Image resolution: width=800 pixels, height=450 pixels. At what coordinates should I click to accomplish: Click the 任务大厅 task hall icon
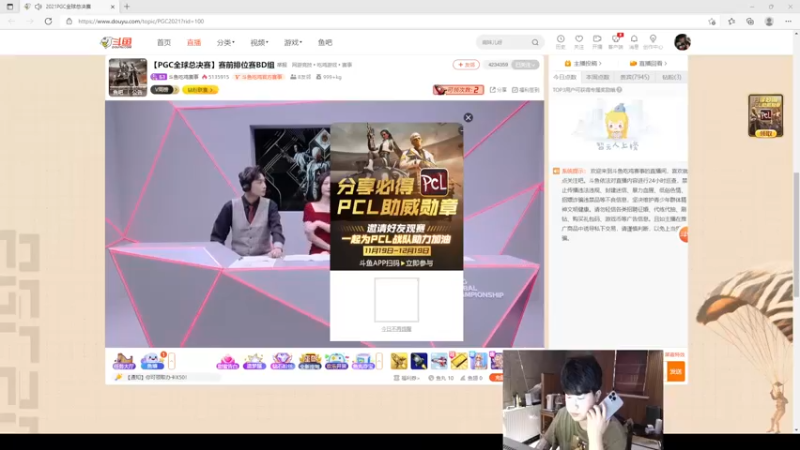pos(123,361)
